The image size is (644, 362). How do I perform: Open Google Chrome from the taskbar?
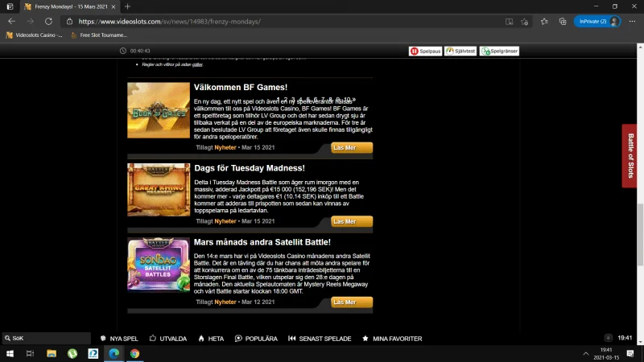[x=135, y=353]
